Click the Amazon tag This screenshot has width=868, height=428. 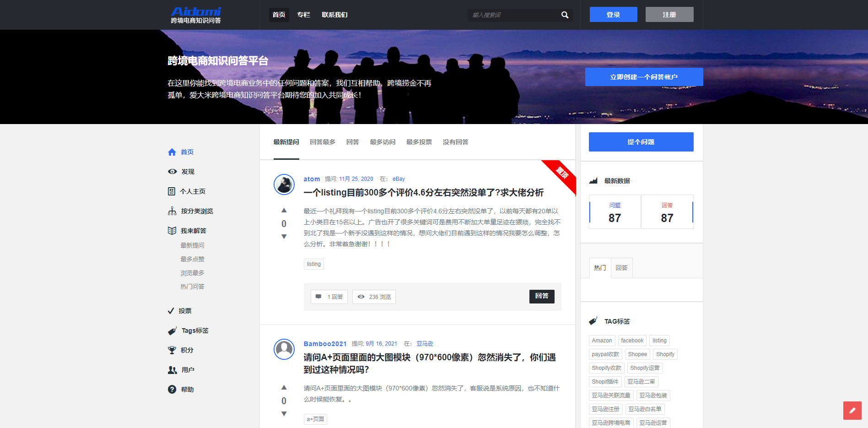[x=602, y=341]
